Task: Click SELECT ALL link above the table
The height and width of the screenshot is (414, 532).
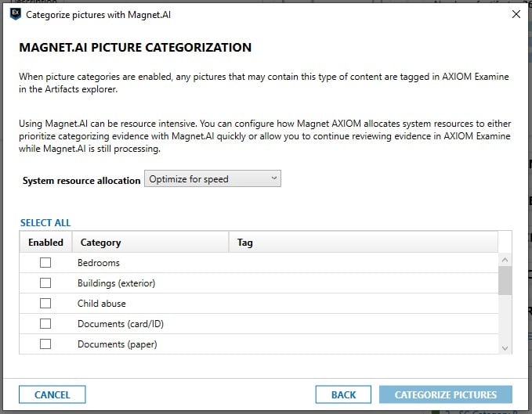Action: pyautogui.click(x=45, y=222)
